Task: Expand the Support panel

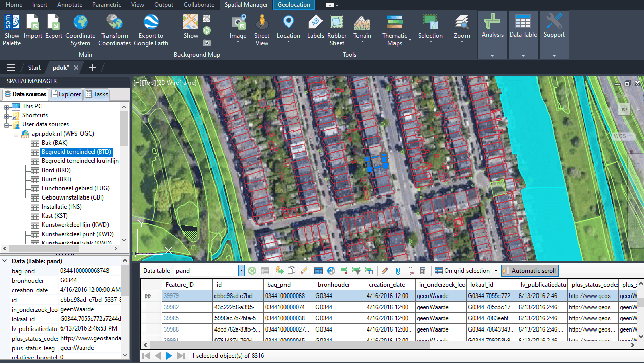Action: pos(554,55)
